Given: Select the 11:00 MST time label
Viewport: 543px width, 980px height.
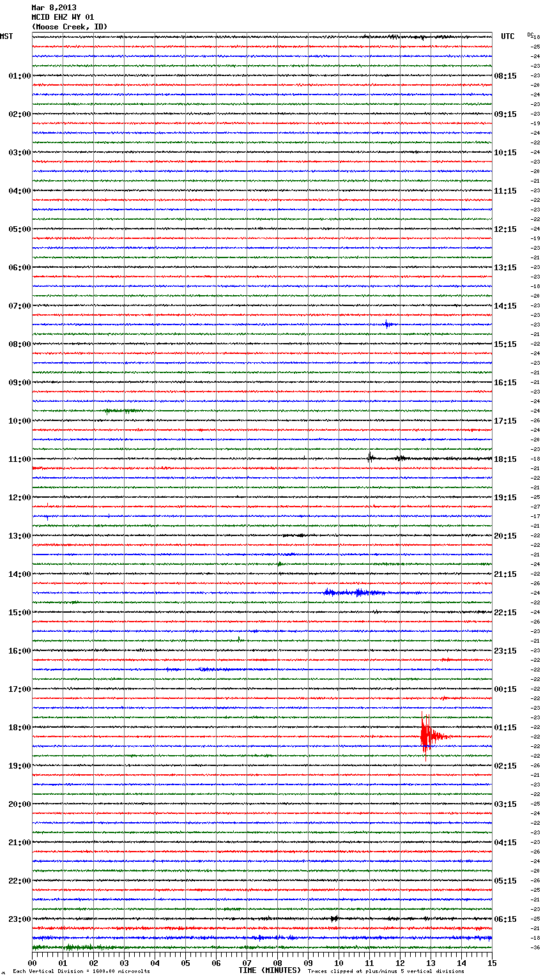Looking at the screenshot, I should (x=20, y=459).
